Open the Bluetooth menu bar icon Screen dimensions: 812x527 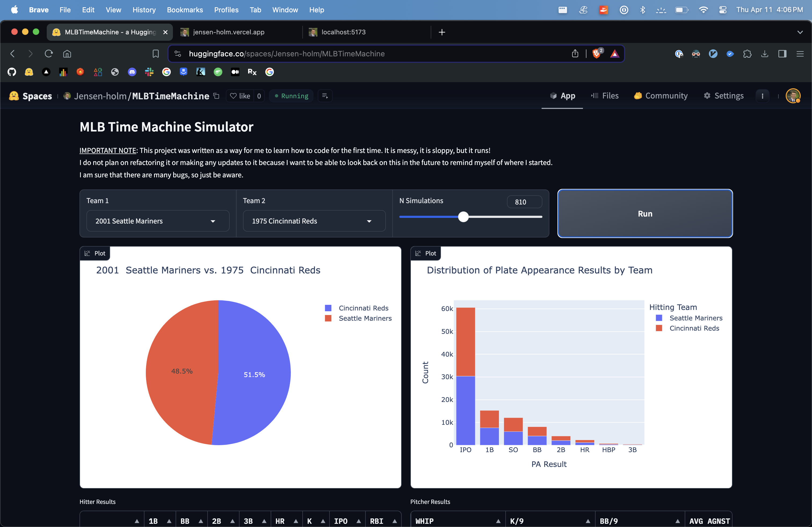(x=643, y=10)
